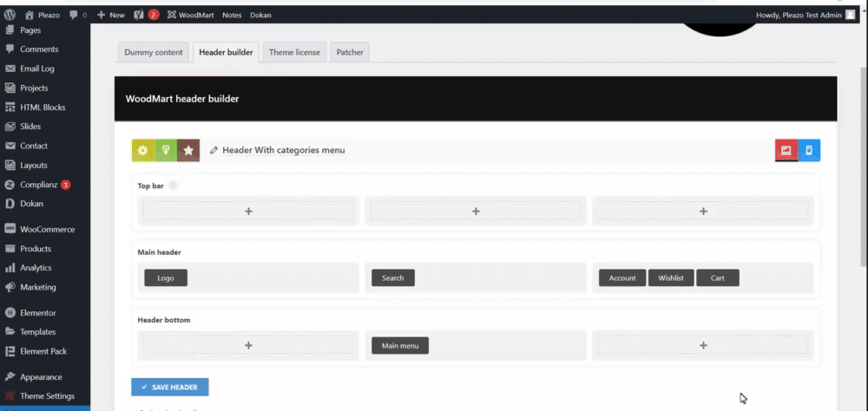This screenshot has width=868, height=411.
Task: Switch to the Theme license tab
Action: tap(294, 52)
